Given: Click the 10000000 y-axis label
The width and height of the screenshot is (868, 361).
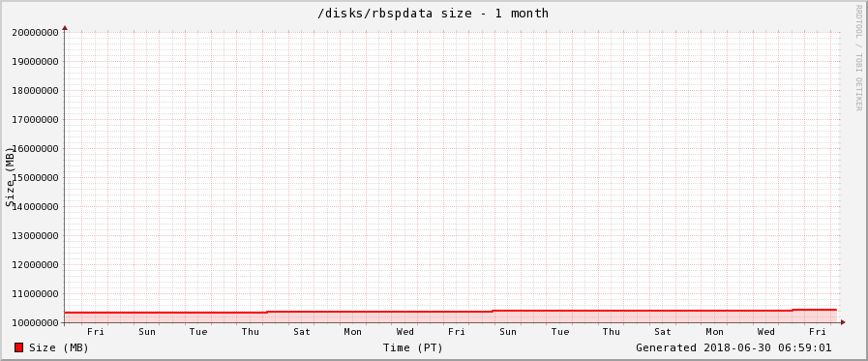Looking at the screenshot, I should tap(36, 323).
